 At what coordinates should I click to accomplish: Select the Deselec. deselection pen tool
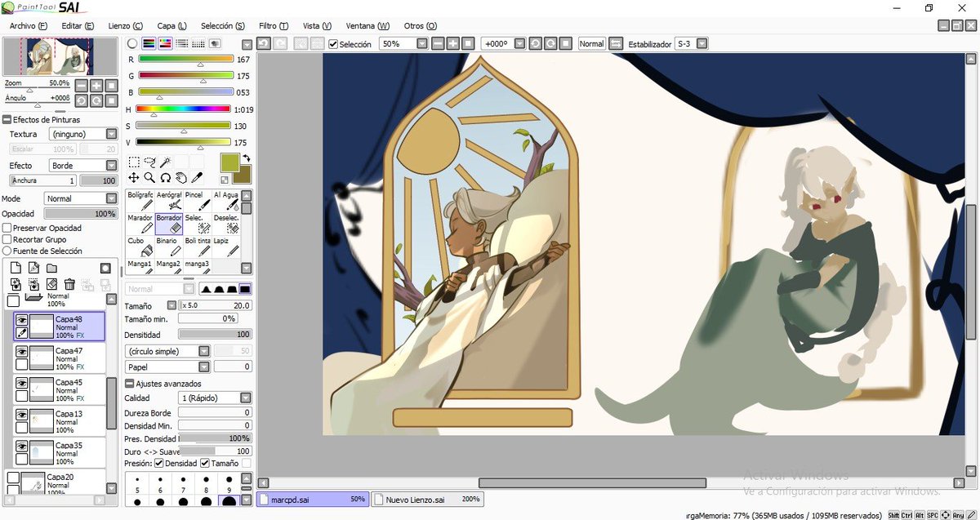226,223
